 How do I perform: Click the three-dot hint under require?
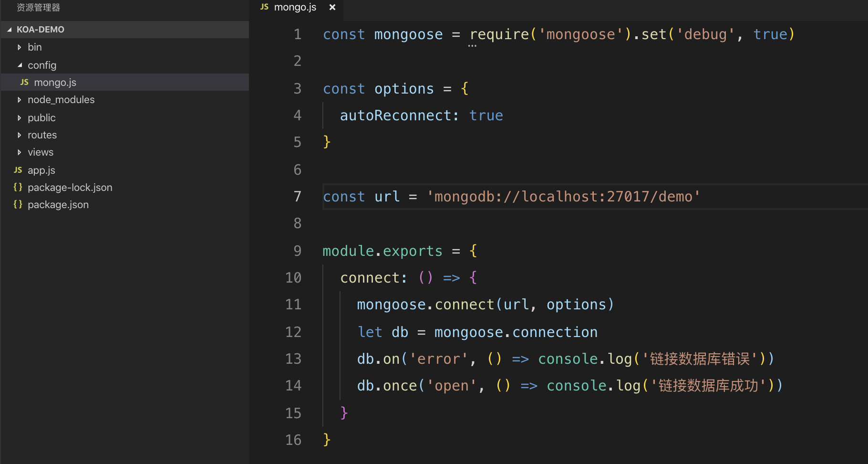point(472,46)
